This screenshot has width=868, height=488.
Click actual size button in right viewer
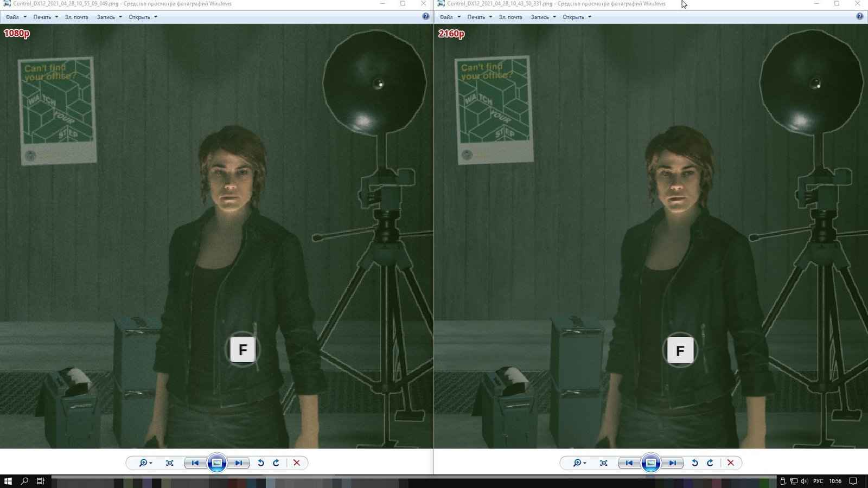[x=604, y=463]
